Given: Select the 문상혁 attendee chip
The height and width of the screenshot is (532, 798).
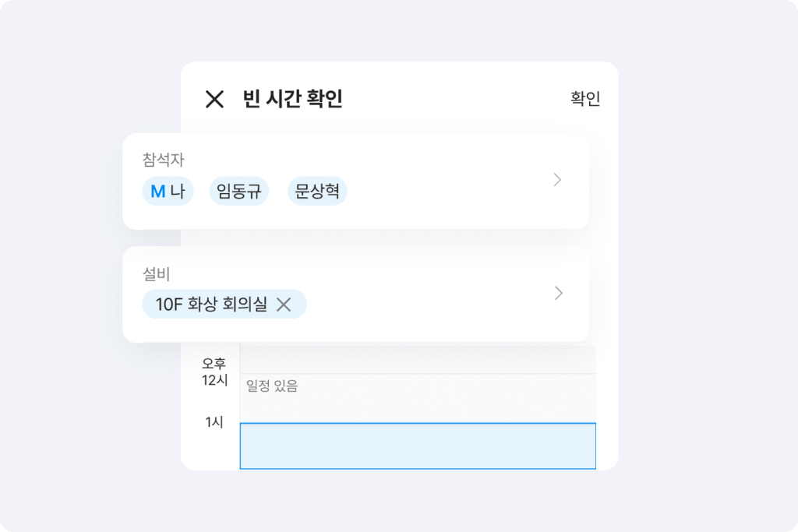Looking at the screenshot, I should (317, 192).
